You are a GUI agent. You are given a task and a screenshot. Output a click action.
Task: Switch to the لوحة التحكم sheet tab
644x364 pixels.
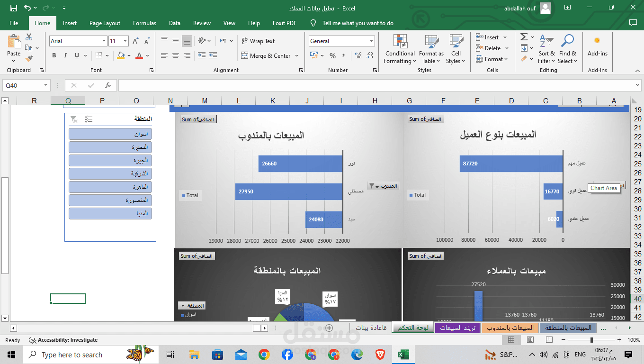(x=413, y=328)
